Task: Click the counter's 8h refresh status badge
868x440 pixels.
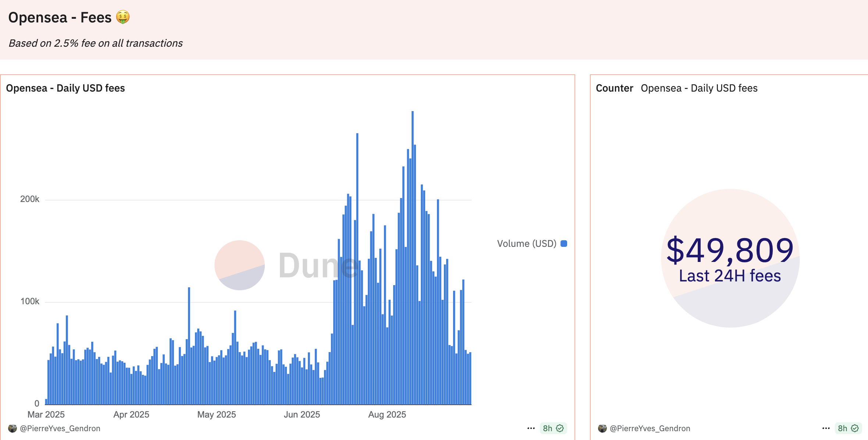Action: click(848, 428)
